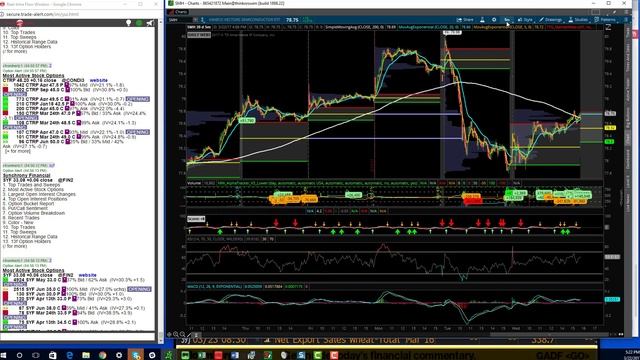Select '3. Largest Open Interest Changes'
Screen dimensions: 640x360
pos(39,194)
